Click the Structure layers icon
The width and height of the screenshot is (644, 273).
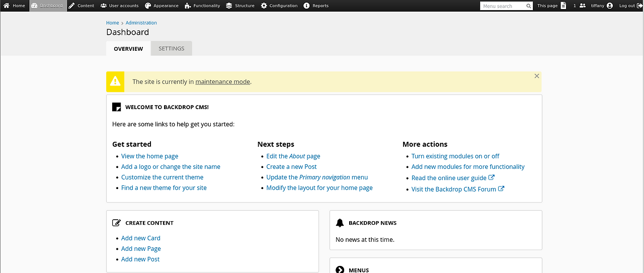pyautogui.click(x=229, y=6)
